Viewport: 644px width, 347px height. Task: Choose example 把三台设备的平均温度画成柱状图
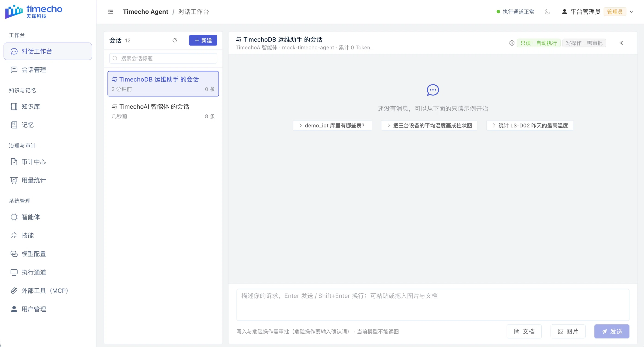coord(429,125)
